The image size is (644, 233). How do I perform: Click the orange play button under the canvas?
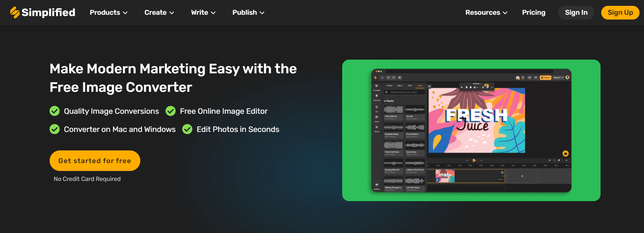tap(474, 160)
